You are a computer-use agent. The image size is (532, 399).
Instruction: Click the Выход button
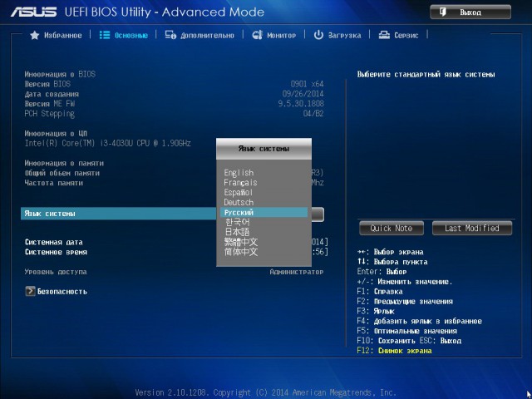(470, 12)
